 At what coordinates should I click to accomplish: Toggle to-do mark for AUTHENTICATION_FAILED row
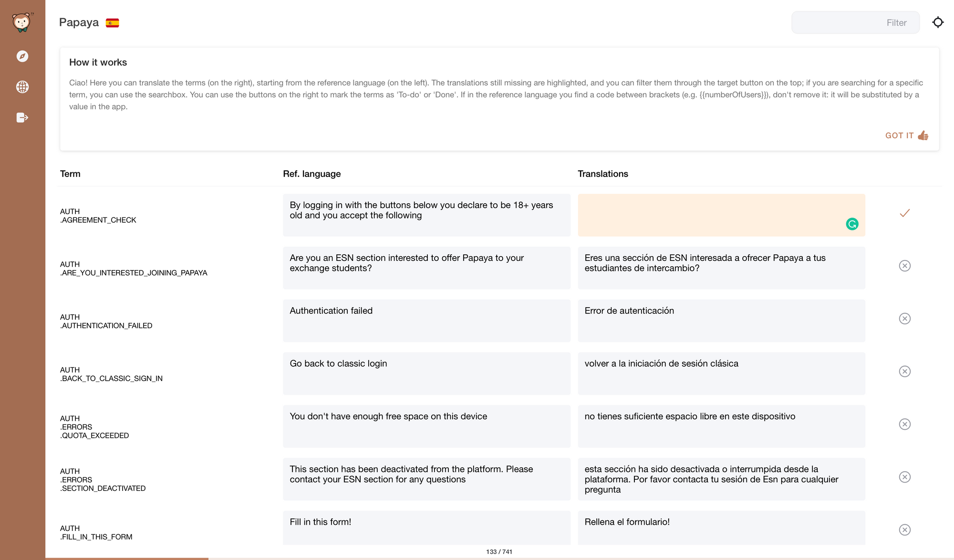click(904, 319)
